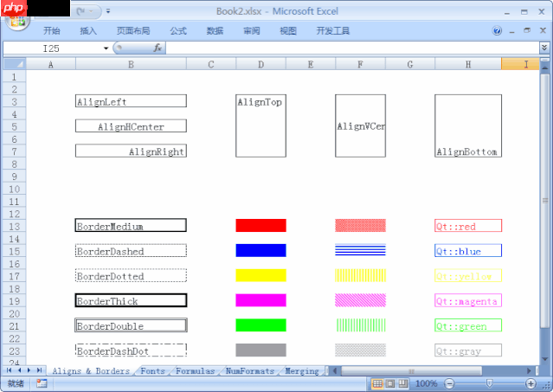Click vertical scroll up arrow
553x392 pixels.
(545, 67)
